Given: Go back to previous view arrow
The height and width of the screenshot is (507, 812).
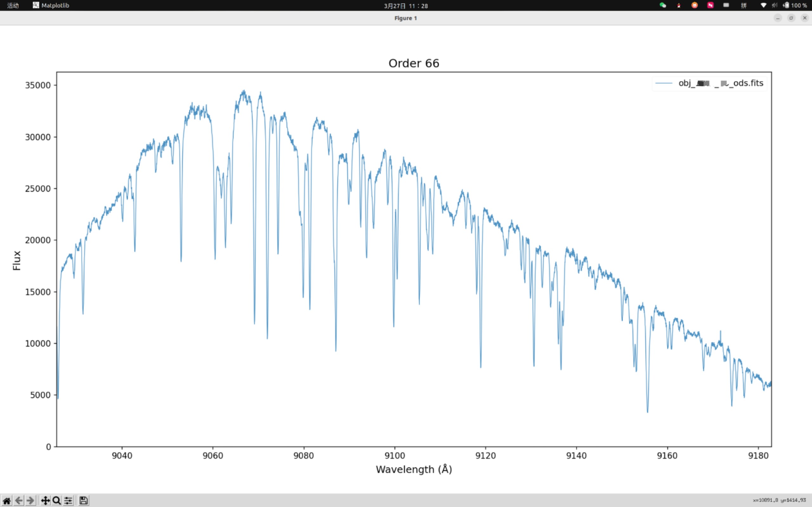Looking at the screenshot, I should (19, 501).
